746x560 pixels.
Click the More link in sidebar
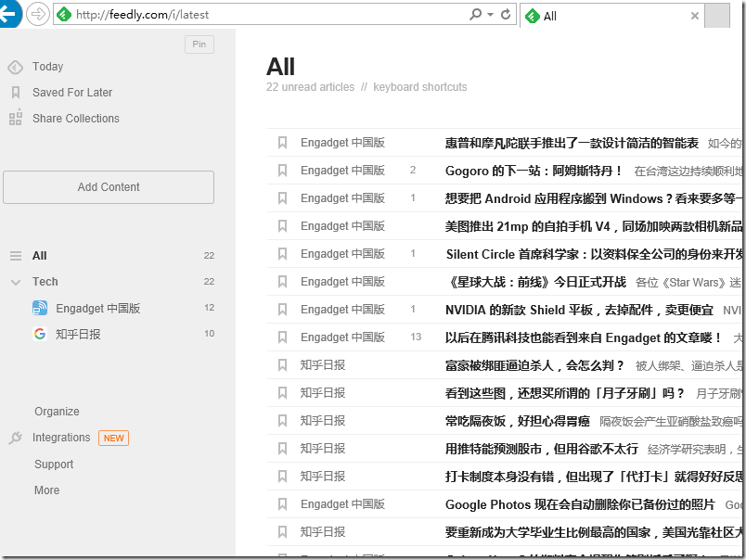46,490
